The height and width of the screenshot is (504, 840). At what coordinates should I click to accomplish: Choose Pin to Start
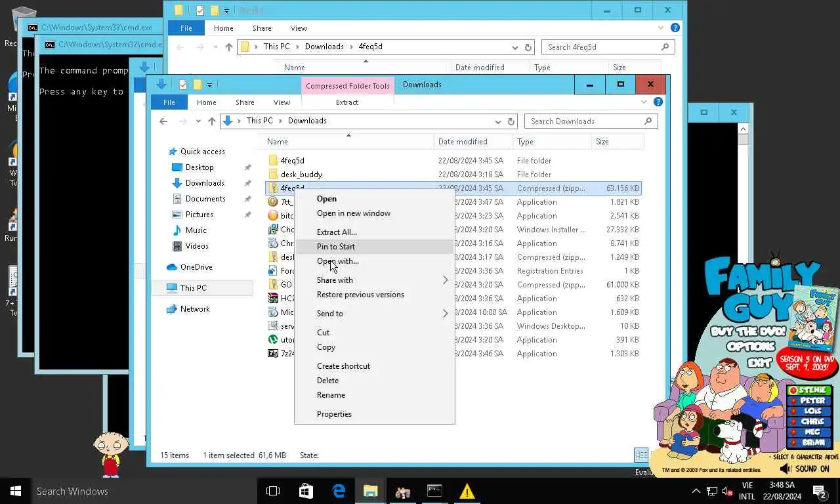click(x=336, y=247)
